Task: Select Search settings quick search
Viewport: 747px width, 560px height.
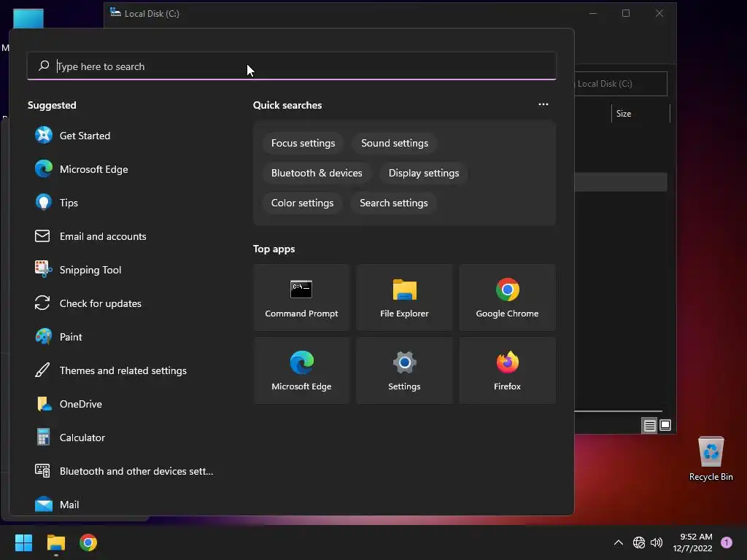Action: click(x=393, y=203)
